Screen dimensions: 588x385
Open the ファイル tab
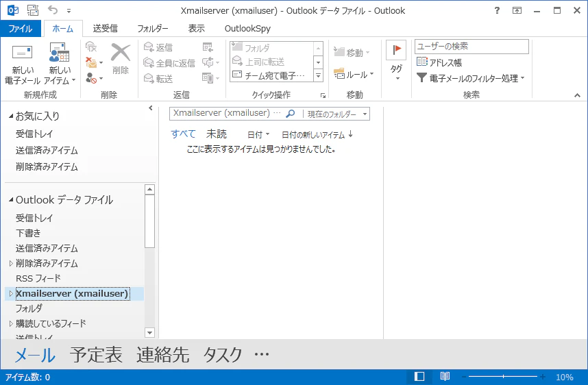click(x=21, y=29)
